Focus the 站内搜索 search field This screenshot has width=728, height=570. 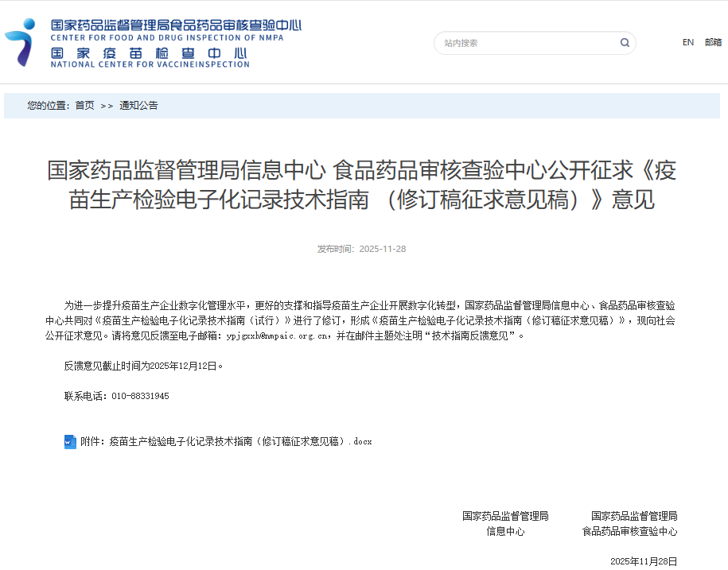(535, 43)
